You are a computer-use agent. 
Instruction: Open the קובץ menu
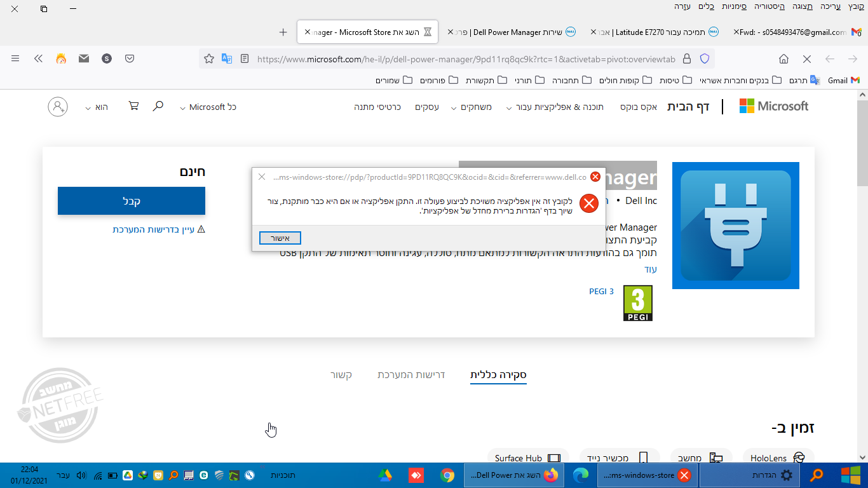pos(856,6)
